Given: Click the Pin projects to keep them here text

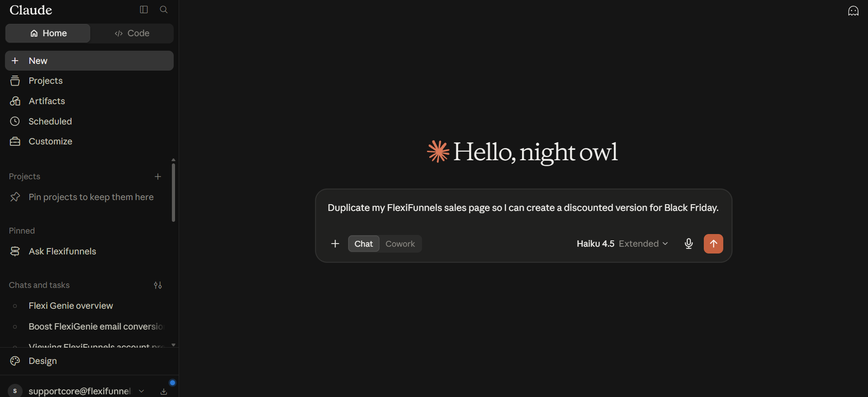Looking at the screenshot, I should point(91,197).
